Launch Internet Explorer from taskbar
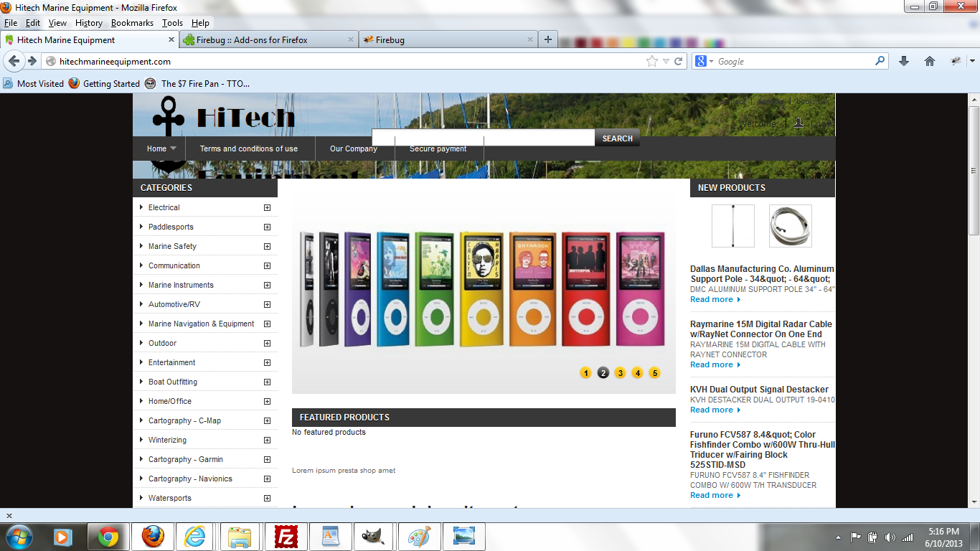Image resolution: width=980 pixels, height=551 pixels. [x=194, y=536]
